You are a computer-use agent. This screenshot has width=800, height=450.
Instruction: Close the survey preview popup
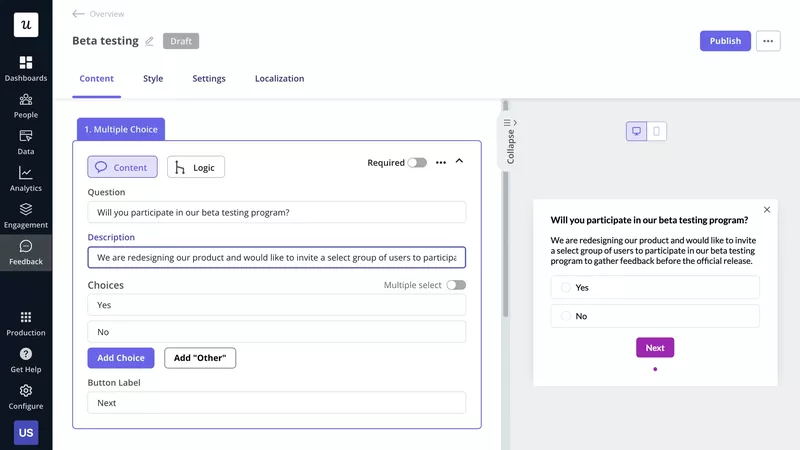pyautogui.click(x=767, y=210)
